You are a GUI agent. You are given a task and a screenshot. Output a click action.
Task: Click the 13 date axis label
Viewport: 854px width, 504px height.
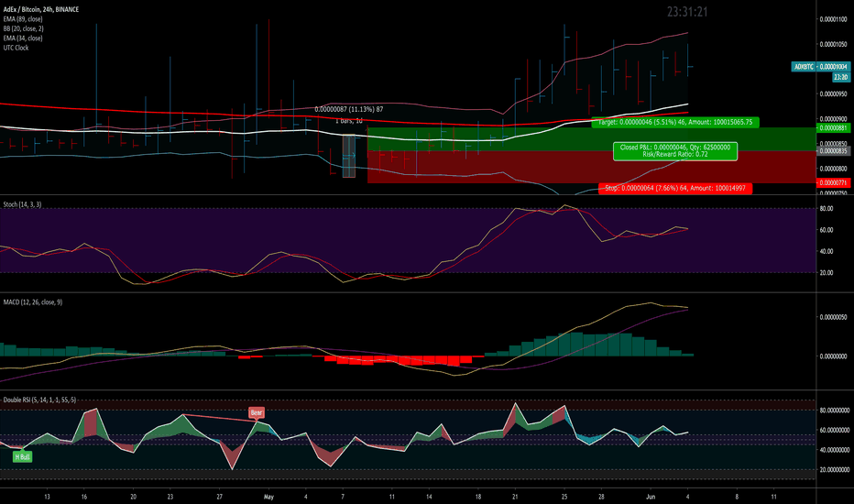pyautogui.click(x=47, y=497)
